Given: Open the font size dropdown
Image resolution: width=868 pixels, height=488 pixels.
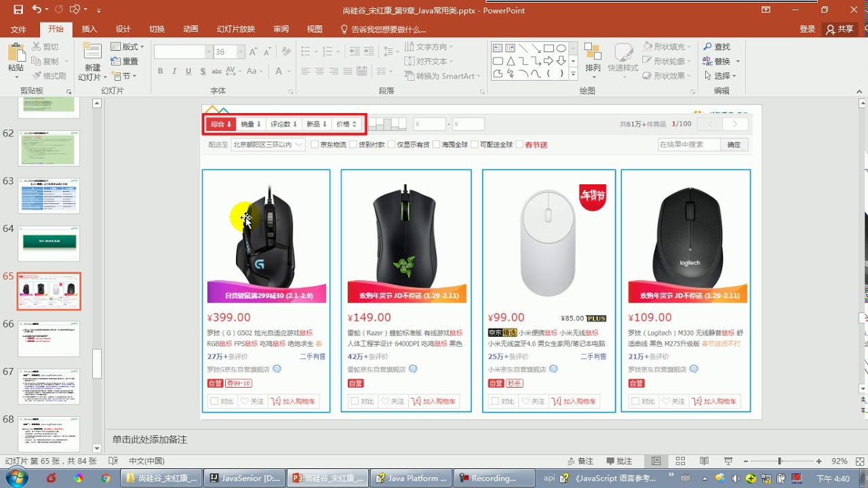Looking at the screenshot, I should click(240, 52).
